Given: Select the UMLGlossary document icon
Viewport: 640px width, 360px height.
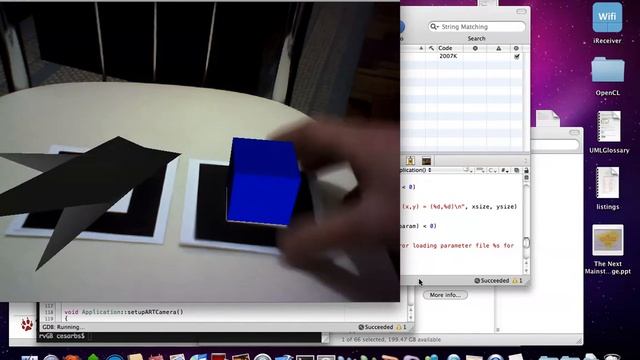Looking at the screenshot, I should click(x=609, y=127).
